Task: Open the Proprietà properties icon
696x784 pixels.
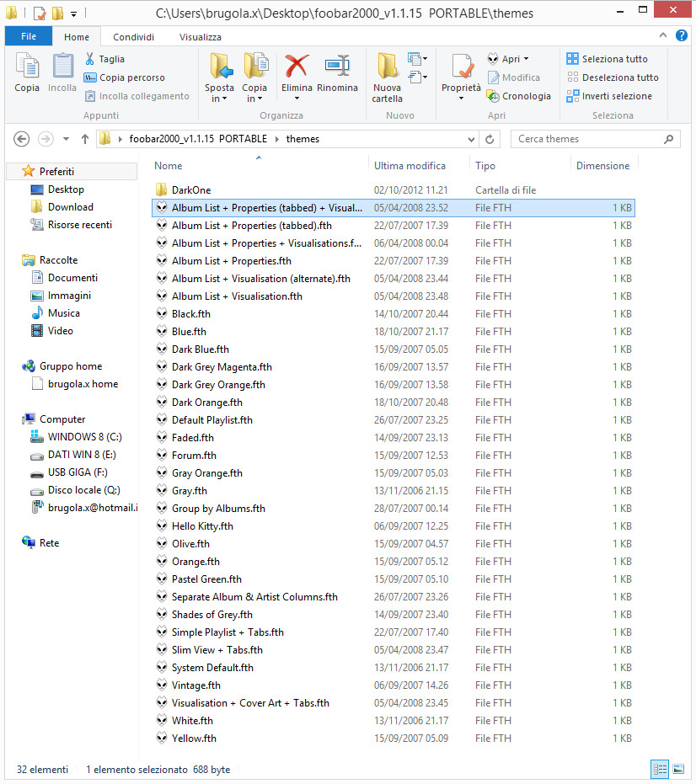Action: click(x=461, y=67)
